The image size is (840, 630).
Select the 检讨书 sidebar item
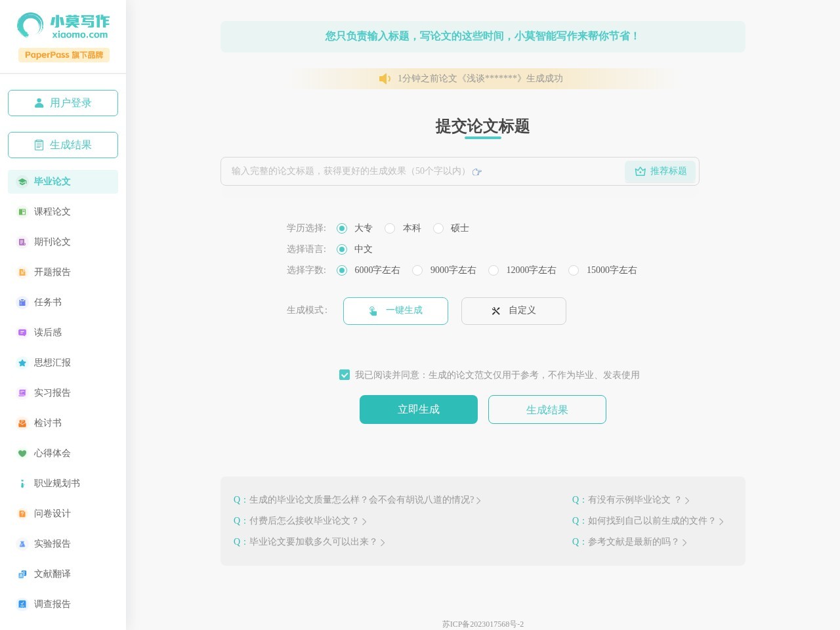47,423
